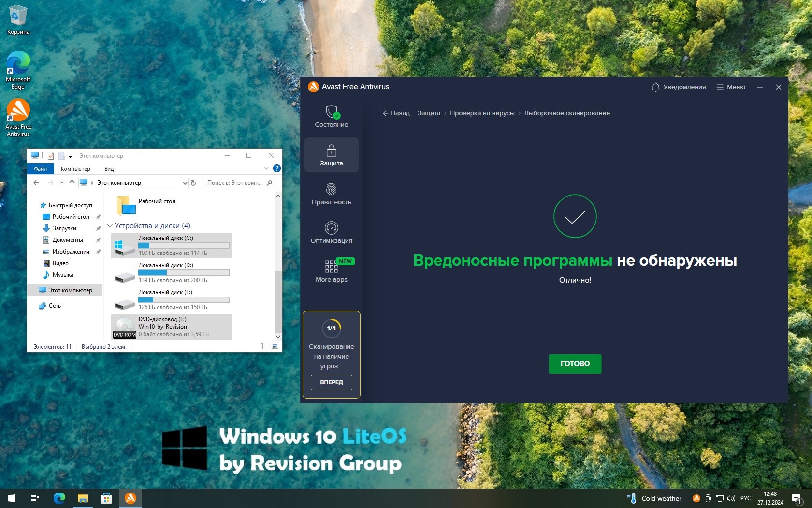Image resolution: width=812 pixels, height=508 pixels.
Task: Click the refresh button in Explorer address bar
Action: [x=193, y=183]
